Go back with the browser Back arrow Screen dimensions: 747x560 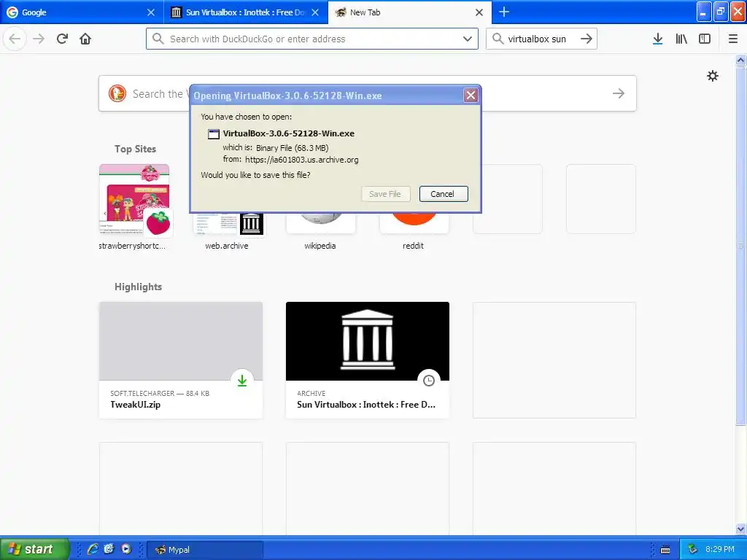coord(15,39)
